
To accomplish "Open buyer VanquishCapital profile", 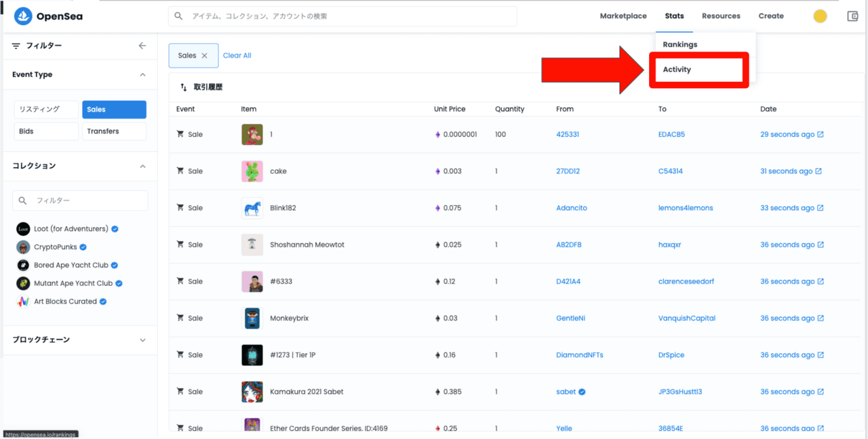I will click(687, 318).
